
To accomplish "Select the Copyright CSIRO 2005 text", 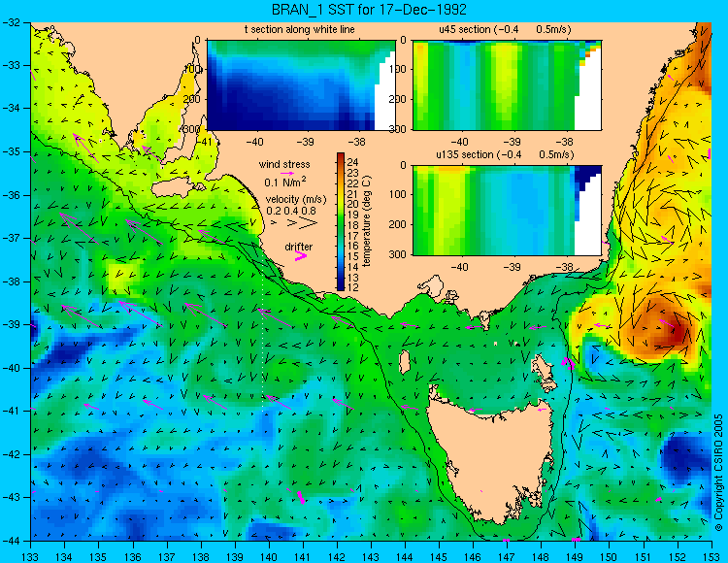I will tap(718, 473).
